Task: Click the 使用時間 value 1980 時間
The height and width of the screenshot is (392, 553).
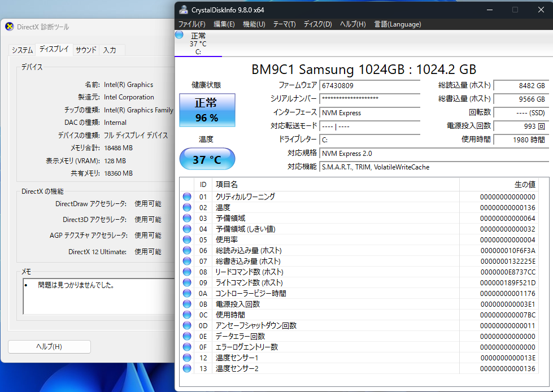Action: (x=521, y=140)
